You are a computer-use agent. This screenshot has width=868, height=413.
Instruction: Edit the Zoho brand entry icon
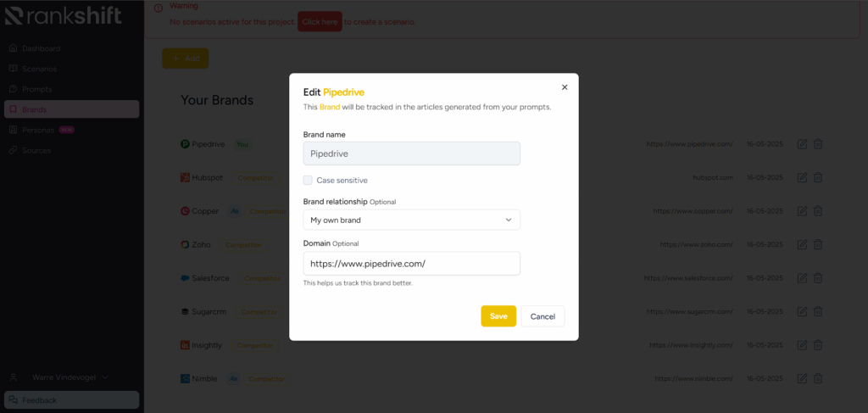point(802,244)
